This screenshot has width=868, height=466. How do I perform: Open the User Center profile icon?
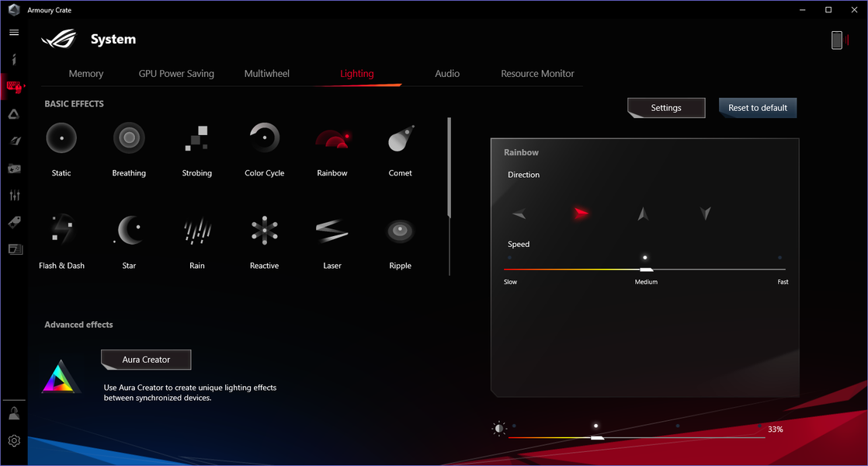pos(15,413)
